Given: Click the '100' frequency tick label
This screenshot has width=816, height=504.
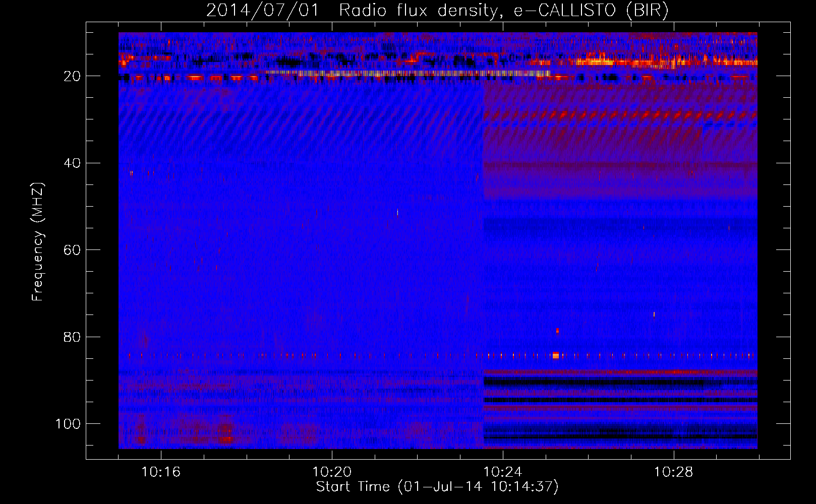Looking at the screenshot, I should (x=68, y=424).
